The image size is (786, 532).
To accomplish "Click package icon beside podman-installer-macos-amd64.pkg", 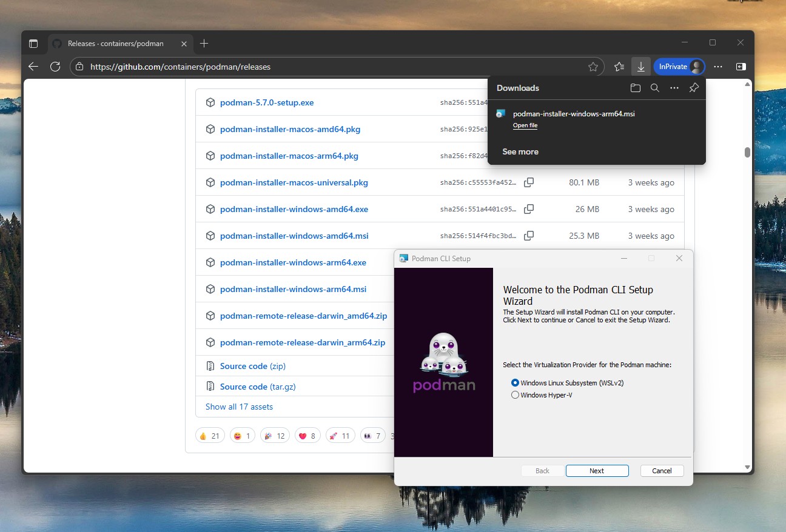I will coord(210,129).
